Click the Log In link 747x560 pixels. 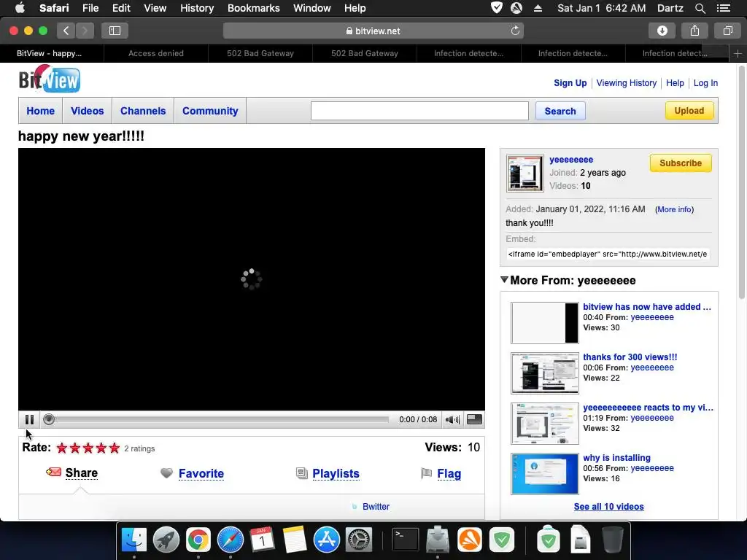(x=705, y=83)
